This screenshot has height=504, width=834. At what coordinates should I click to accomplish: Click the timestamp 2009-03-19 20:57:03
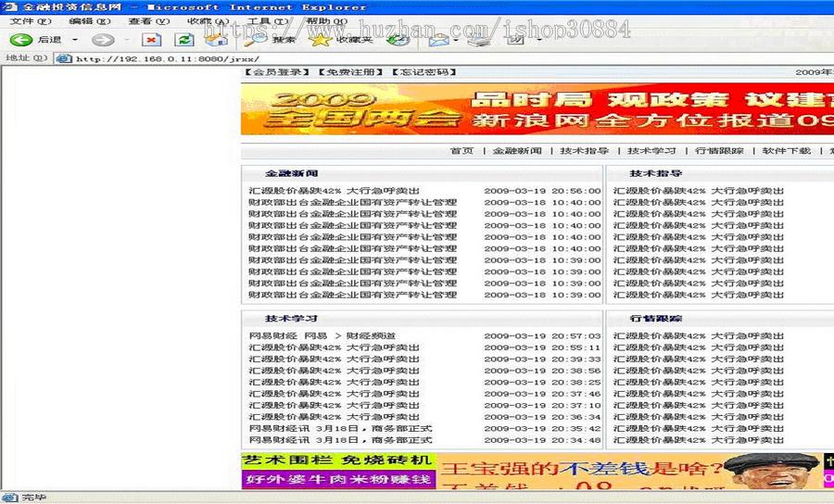tap(542, 336)
